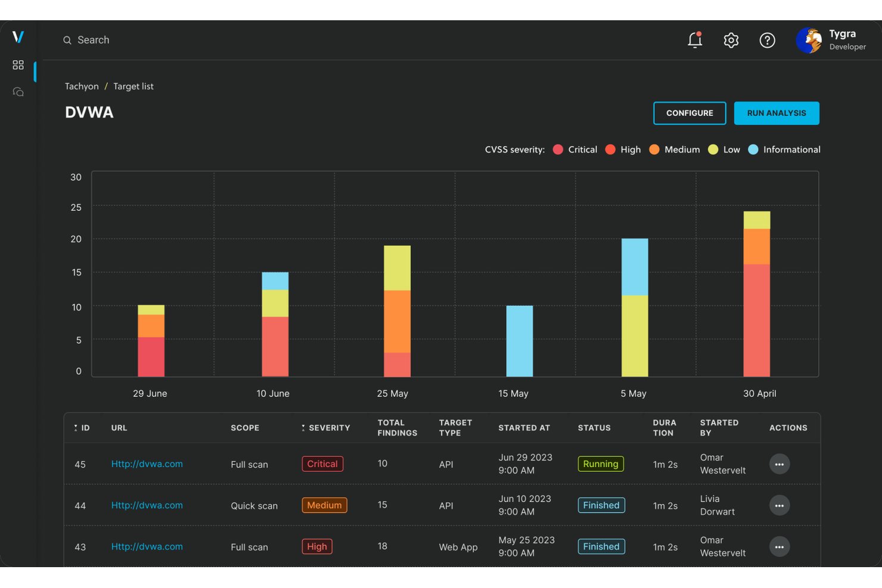Open the dashboard grid icon in sidebar
Image resolution: width=882 pixels, height=588 pixels.
click(18, 65)
